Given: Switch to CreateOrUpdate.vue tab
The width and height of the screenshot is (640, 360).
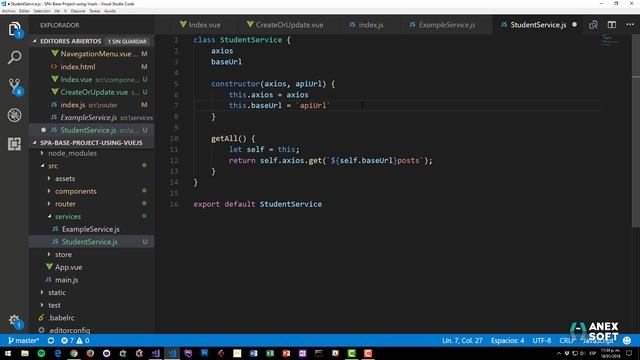Looking at the screenshot, I should 285,25.
